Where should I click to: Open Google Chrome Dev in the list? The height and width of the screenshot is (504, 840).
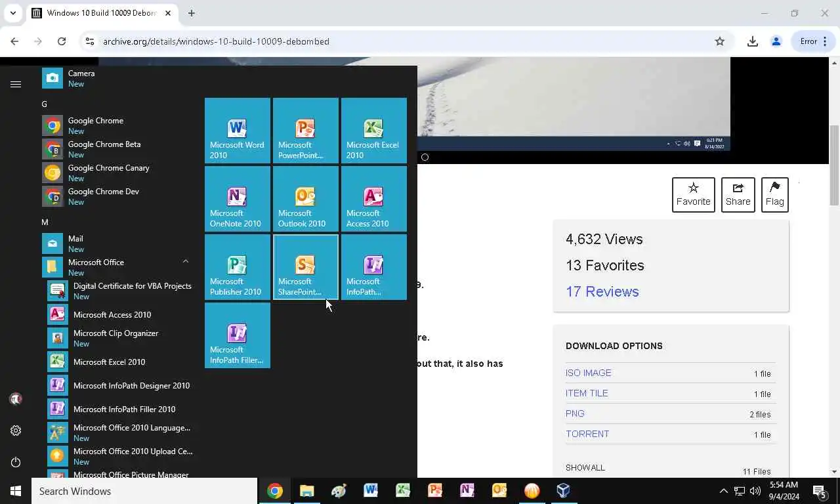click(118, 196)
